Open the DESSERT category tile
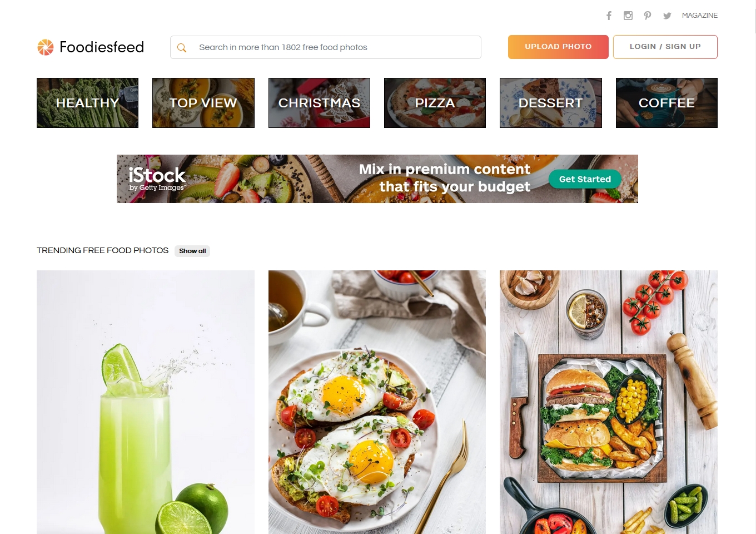Image resolution: width=756 pixels, height=534 pixels. (551, 103)
